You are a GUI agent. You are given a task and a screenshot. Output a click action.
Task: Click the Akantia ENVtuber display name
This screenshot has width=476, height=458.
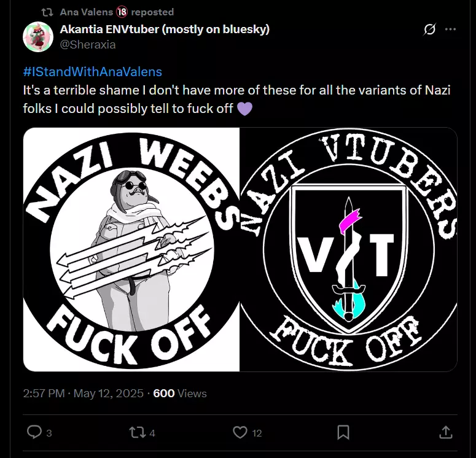tap(165, 29)
